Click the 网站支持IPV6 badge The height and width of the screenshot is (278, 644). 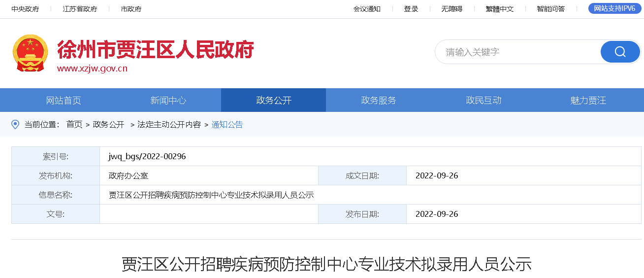point(615,8)
